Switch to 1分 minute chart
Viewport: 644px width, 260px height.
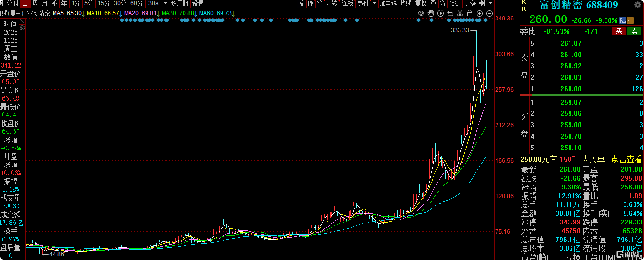click(75, 3)
